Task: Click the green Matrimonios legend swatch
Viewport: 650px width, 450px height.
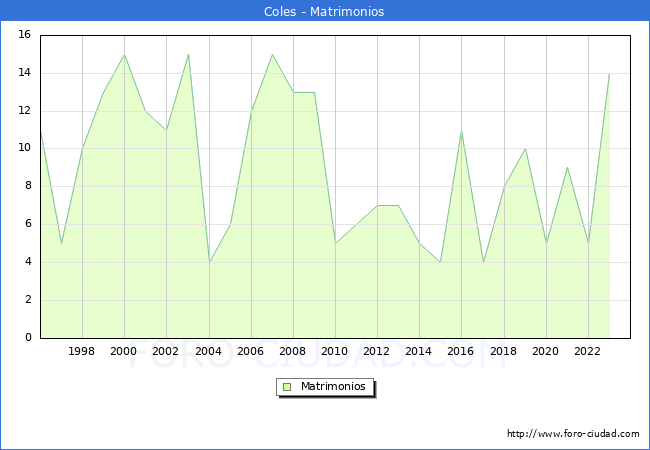Action: click(287, 387)
